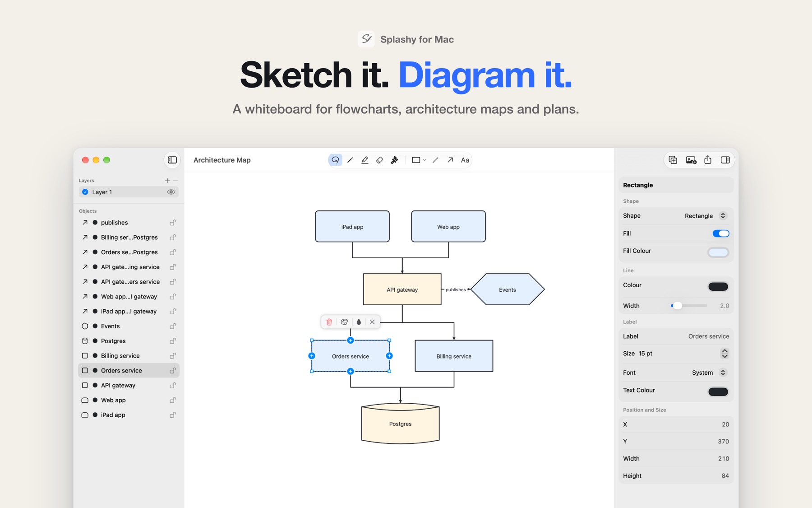Screen dimensions: 812x508
Task: Select Web app...l gateway row
Action: pyautogui.click(x=129, y=297)
